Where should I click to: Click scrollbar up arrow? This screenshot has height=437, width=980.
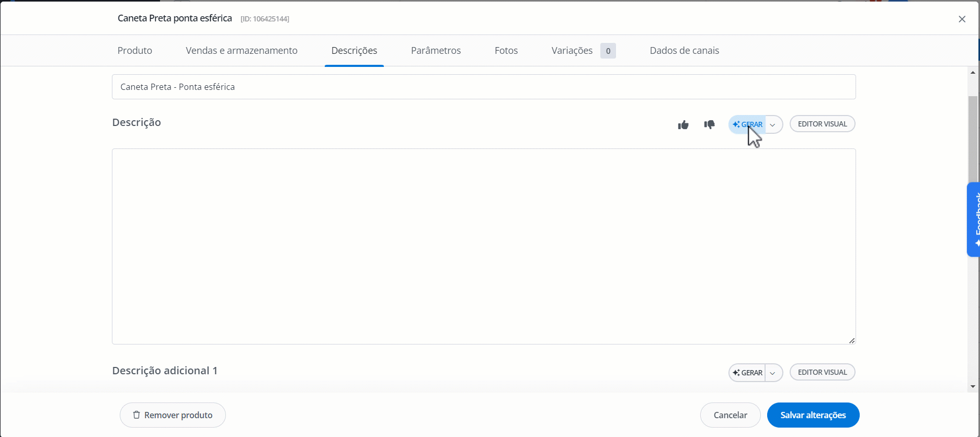(973, 73)
